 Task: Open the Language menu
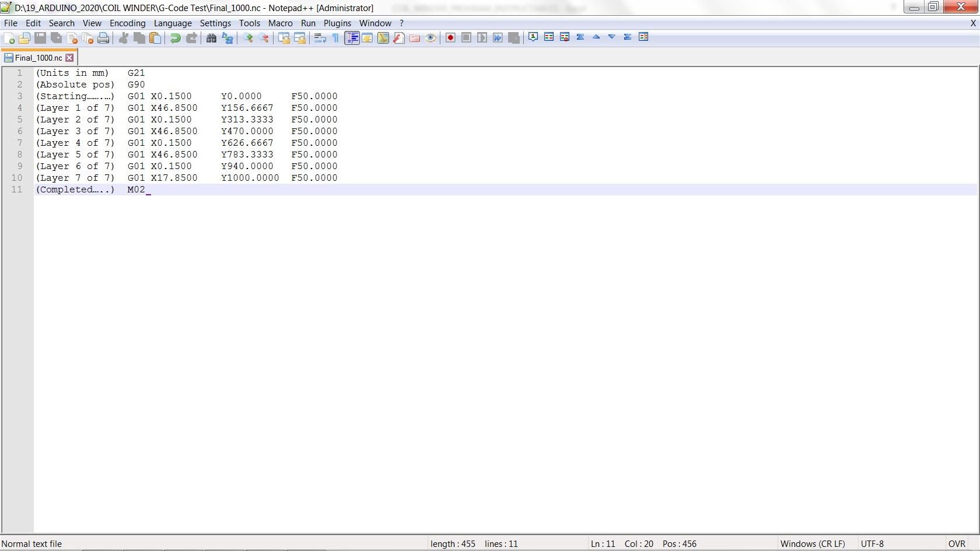[x=173, y=23]
